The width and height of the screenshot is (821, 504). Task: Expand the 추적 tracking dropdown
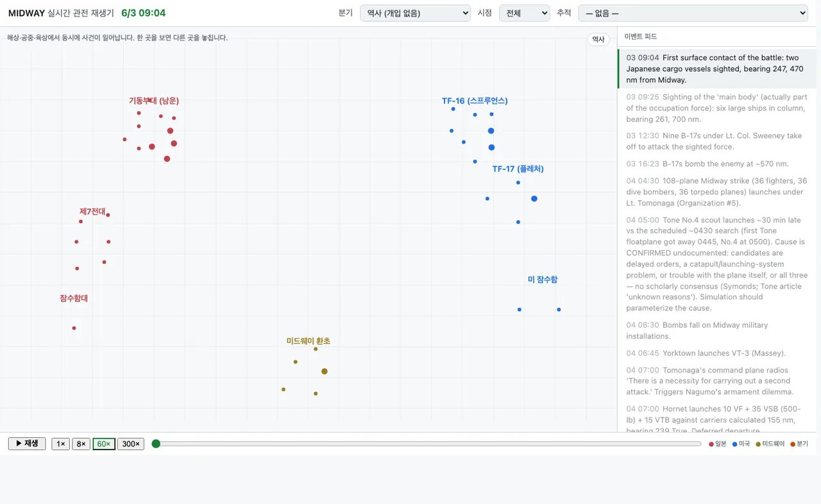(693, 13)
